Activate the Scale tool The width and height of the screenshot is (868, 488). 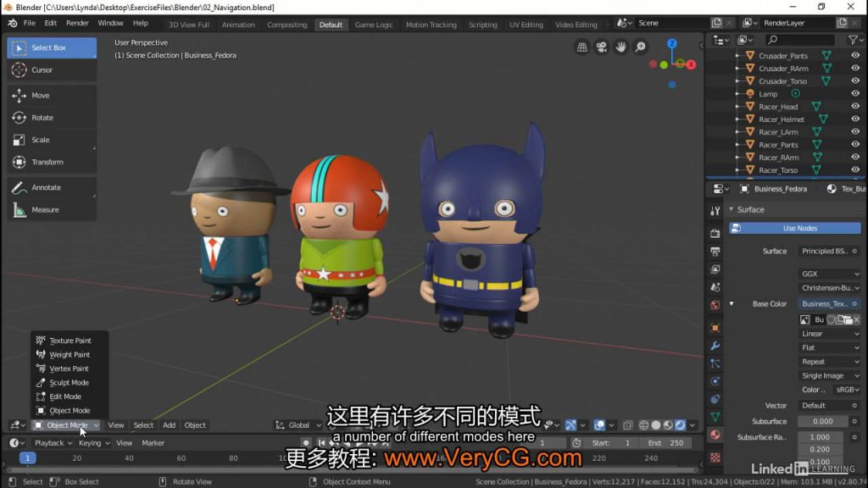(52, 140)
